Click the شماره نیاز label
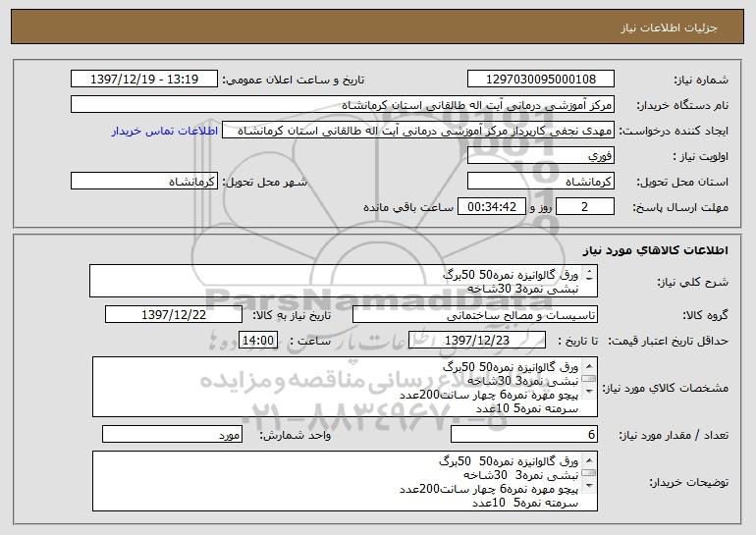 click(x=700, y=80)
